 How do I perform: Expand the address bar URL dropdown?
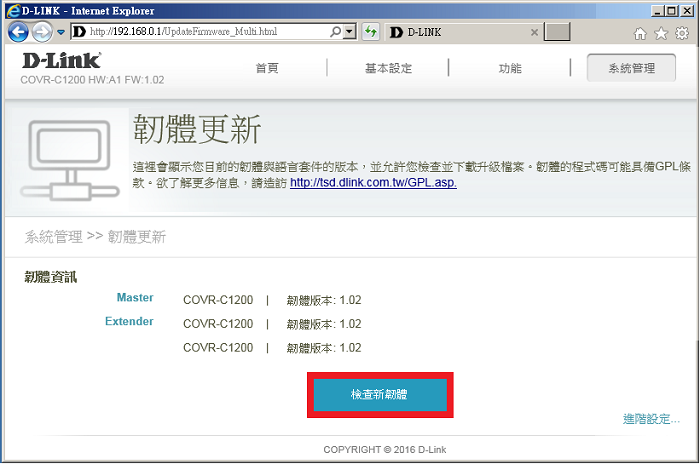[349, 32]
